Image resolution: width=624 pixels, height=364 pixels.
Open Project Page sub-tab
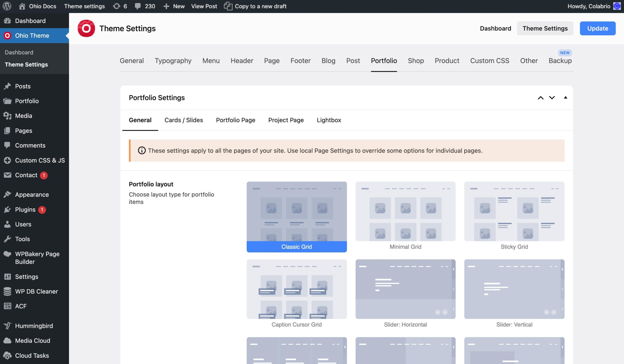286,120
